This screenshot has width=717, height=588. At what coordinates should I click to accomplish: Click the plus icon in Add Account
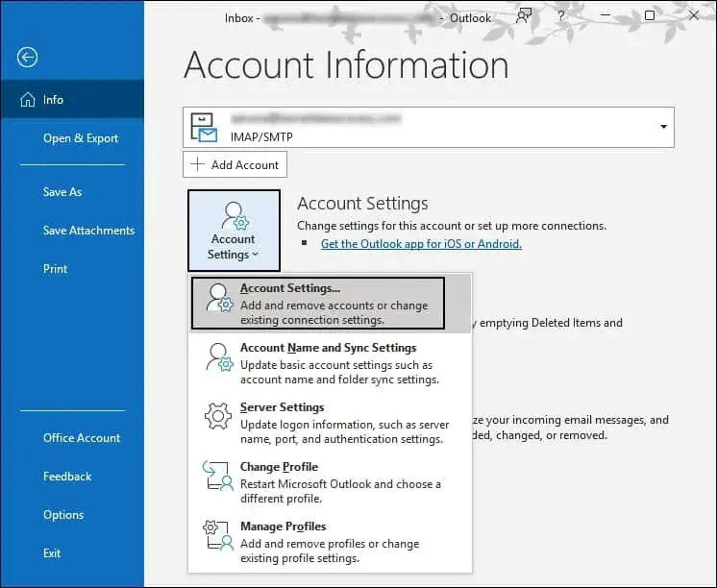pos(197,163)
